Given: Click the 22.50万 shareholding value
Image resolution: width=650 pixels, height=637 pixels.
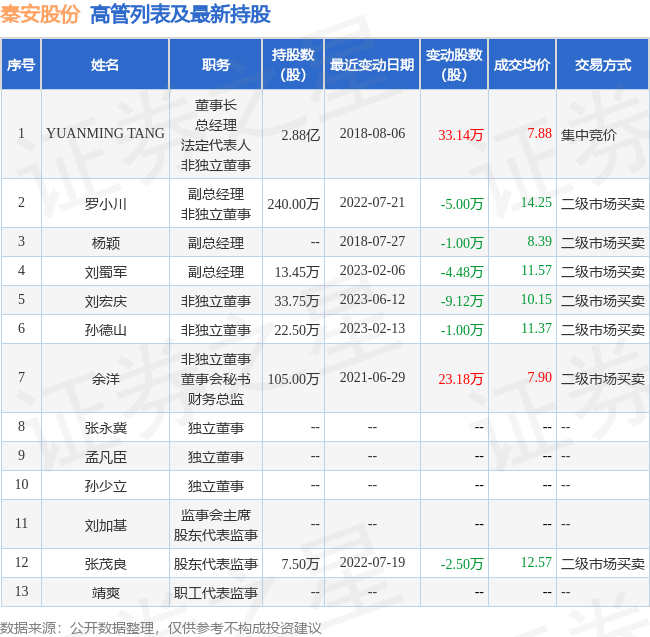Looking at the screenshot, I should [x=297, y=330].
